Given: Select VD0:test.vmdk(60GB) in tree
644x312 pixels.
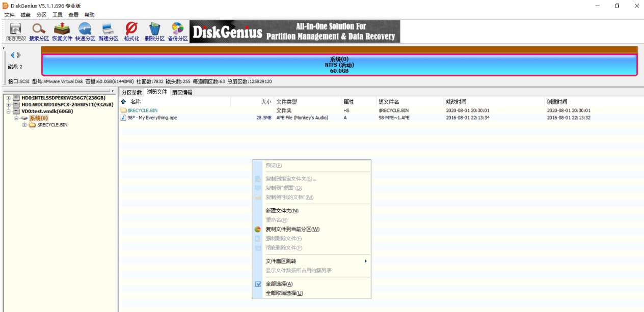Looking at the screenshot, I should [x=47, y=111].
